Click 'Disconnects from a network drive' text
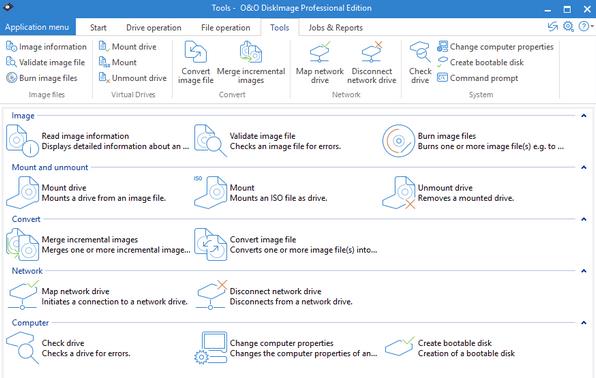This screenshot has width=596, height=378. [x=291, y=302]
